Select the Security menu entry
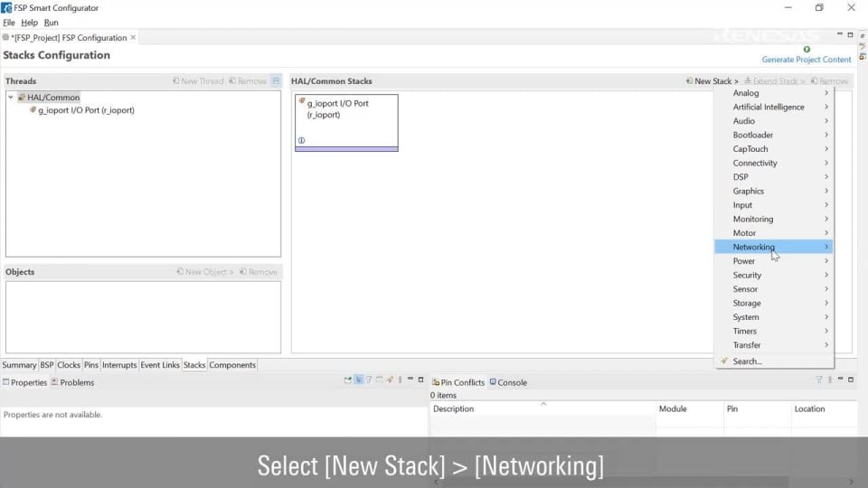This screenshot has height=488, width=868. (774, 275)
